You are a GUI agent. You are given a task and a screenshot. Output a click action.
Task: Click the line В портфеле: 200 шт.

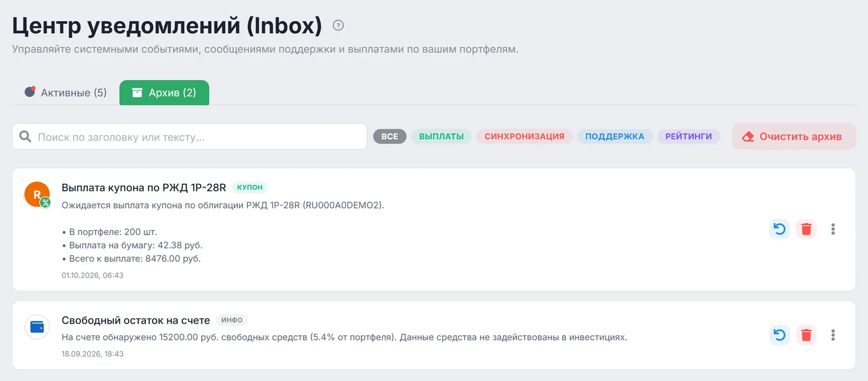[110, 232]
